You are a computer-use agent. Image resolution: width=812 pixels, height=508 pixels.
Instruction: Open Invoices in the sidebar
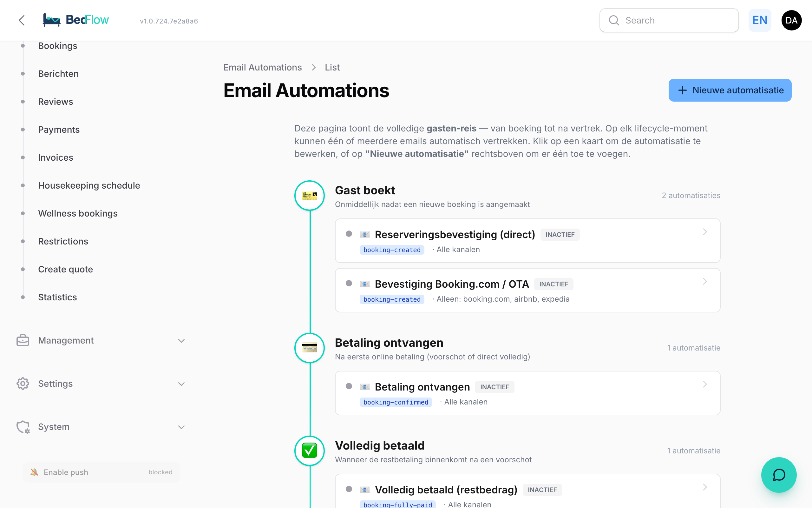tap(56, 157)
